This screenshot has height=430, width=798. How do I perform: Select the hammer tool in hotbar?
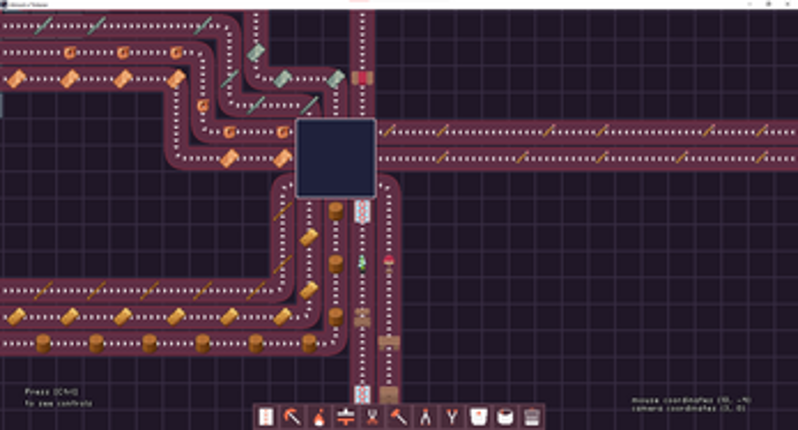[x=399, y=417]
